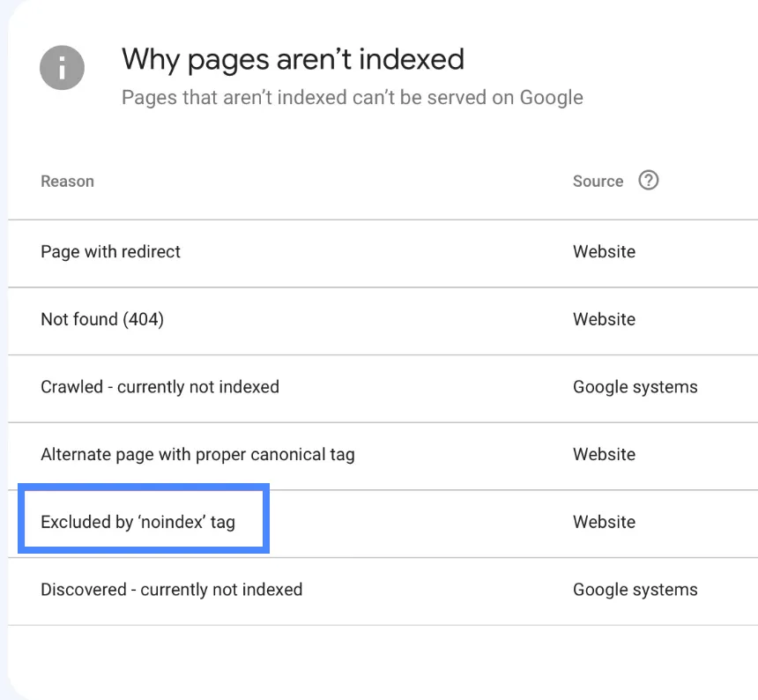The width and height of the screenshot is (758, 700).
Task: Select the Reason column header label
Action: click(67, 181)
